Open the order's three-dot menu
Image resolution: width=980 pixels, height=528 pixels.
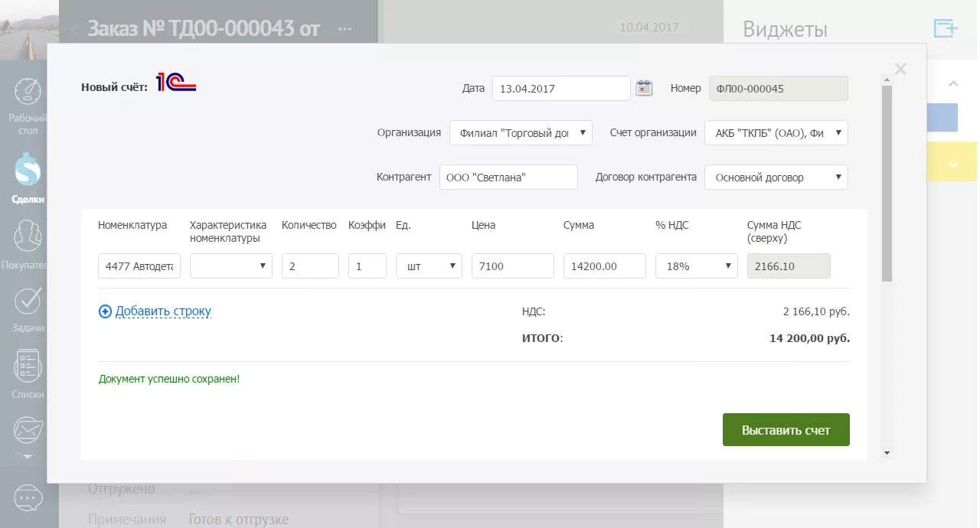[345, 29]
